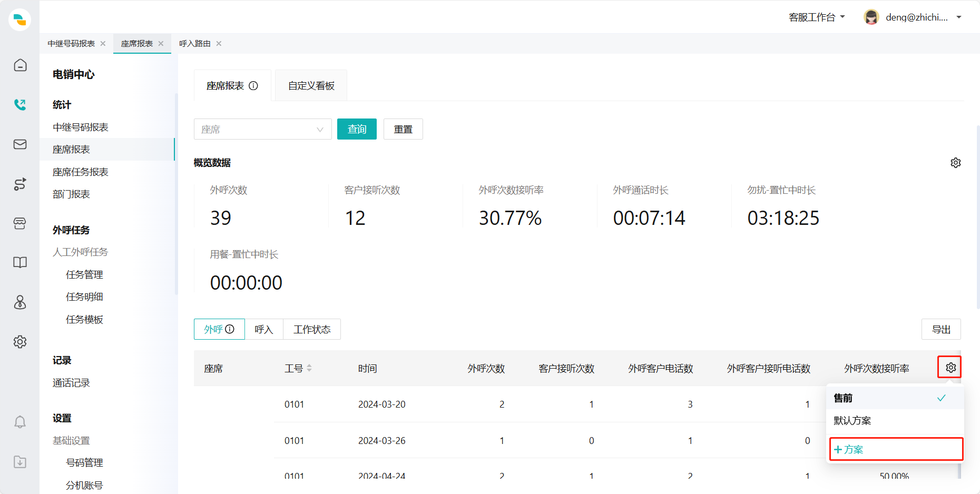The width and height of the screenshot is (980, 494).
Task: Click the 时间 column header
Action: pyautogui.click(x=368, y=369)
